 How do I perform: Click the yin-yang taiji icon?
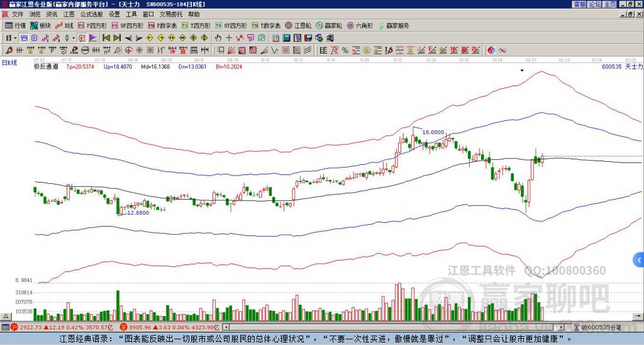click(x=491, y=50)
